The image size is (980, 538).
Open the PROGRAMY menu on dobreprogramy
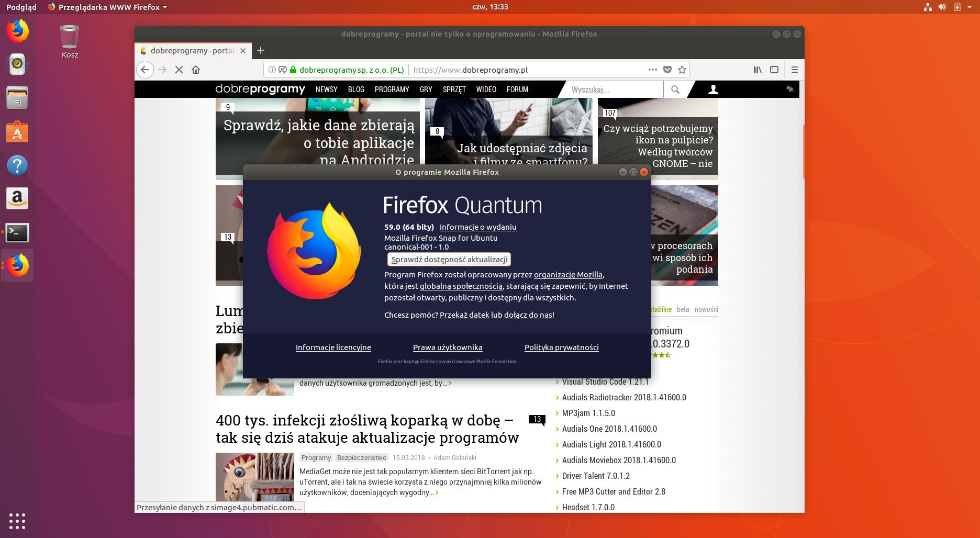pos(392,89)
